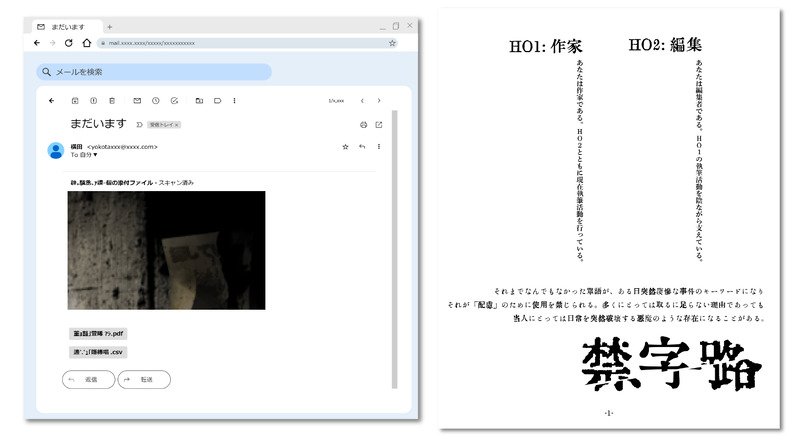The image size is (800, 447).
Task: Click the email pane vertical scrollbar
Action: 394,250
